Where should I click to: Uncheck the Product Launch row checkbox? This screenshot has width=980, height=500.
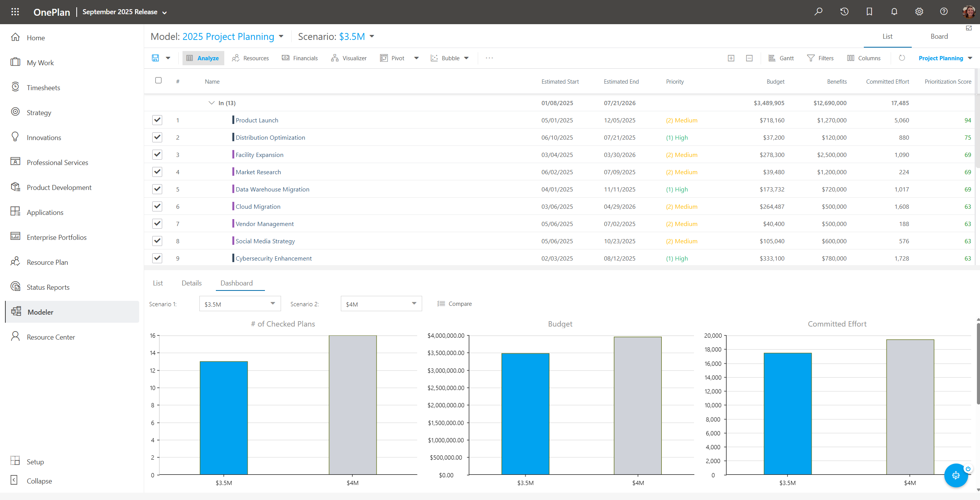[157, 120]
